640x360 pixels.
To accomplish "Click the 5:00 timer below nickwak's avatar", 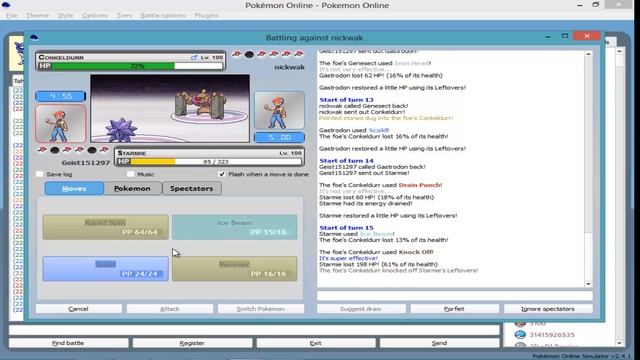I will [280, 138].
